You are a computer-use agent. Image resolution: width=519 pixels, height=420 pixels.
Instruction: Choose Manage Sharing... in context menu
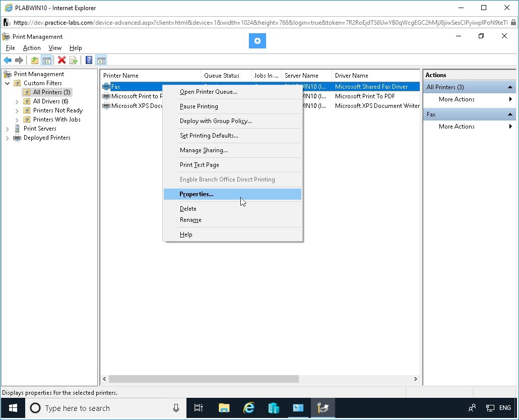[232, 150]
